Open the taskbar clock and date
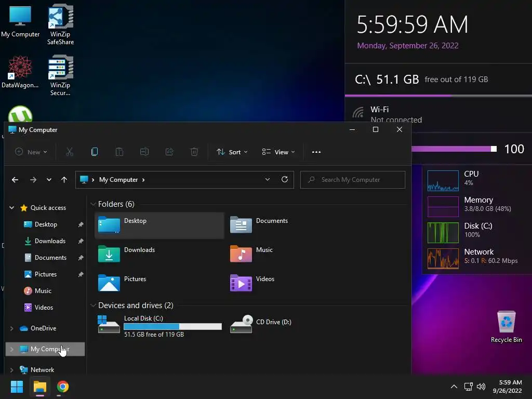Viewport: 532px width, 399px height. pos(507,387)
